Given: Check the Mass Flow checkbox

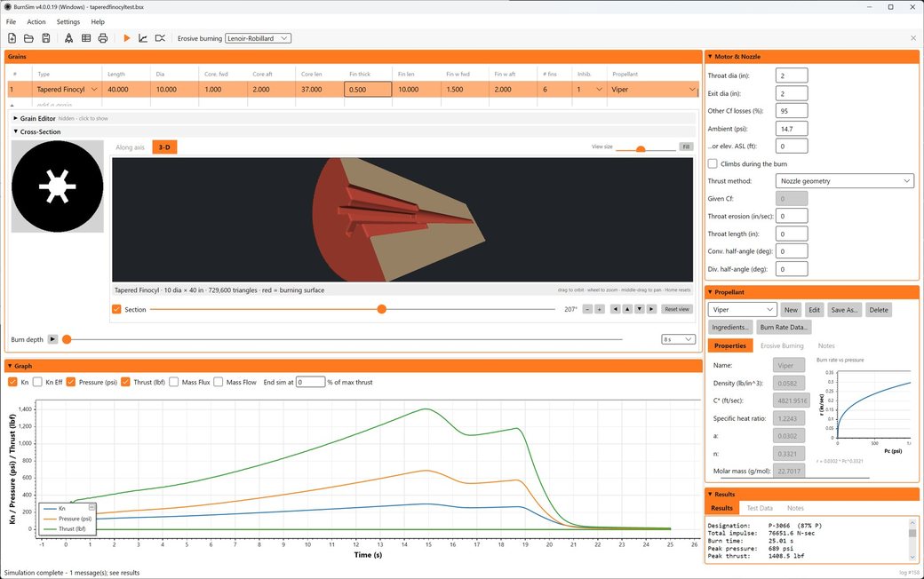Looking at the screenshot, I should (218, 382).
